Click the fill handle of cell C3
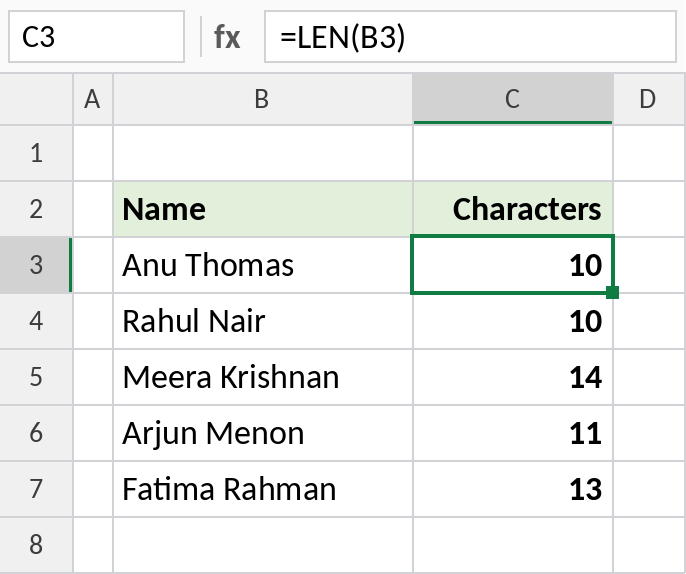Viewport: 686px width, 574px height. pos(612,292)
